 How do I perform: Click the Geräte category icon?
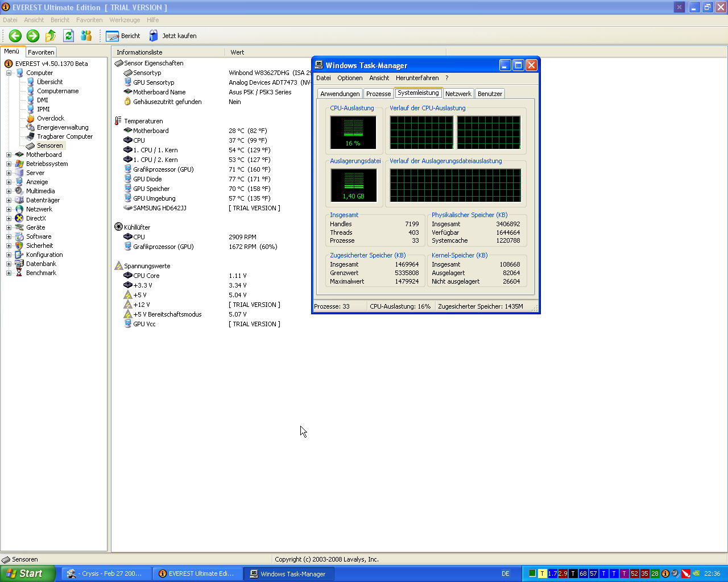19,227
